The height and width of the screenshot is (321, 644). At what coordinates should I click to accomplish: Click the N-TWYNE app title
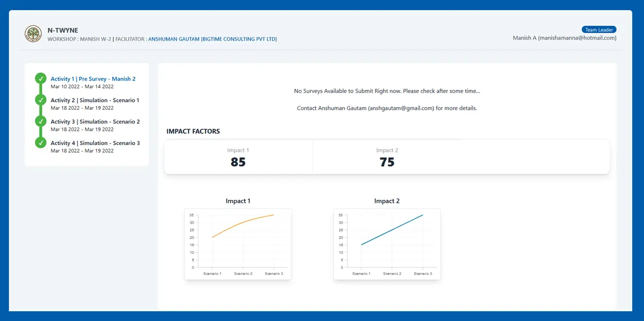(x=63, y=30)
